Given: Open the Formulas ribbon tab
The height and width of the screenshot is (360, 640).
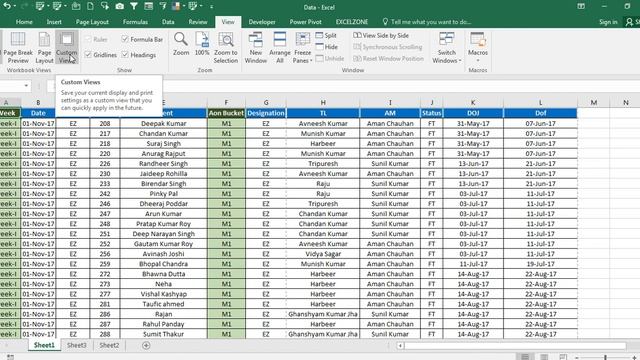Looking at the screenshot, I should point(135,22).
